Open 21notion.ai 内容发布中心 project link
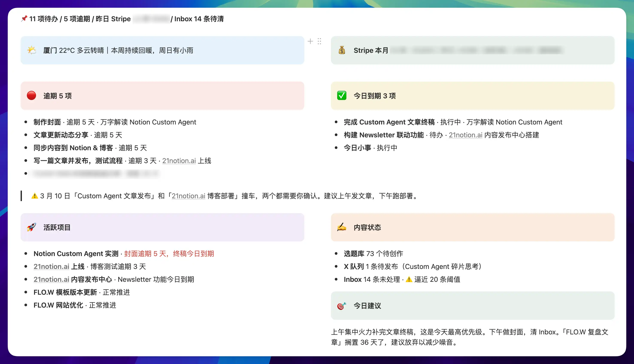Screen dimensions: 634x364 [51, 279]
